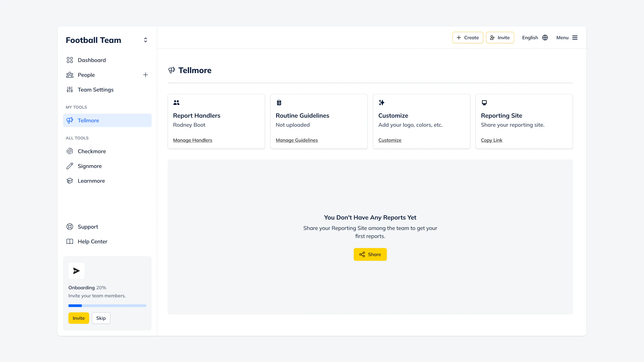Image resolution: width=644 pixels, height=362 pixels.
Task: Select Tellmore under My Tools
Action: (x=107, y=120)
